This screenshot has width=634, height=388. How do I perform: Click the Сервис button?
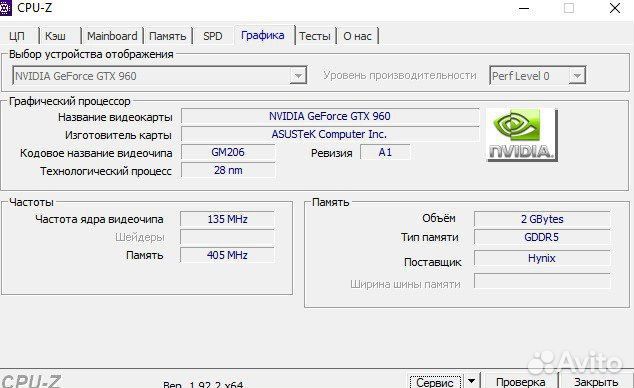click(x=435, y=381)
